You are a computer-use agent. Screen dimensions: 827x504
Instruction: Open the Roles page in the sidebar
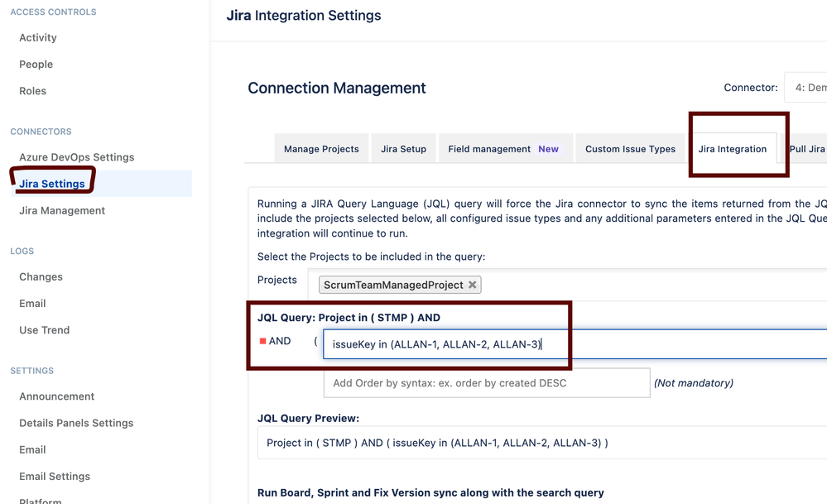pos(33,91)
